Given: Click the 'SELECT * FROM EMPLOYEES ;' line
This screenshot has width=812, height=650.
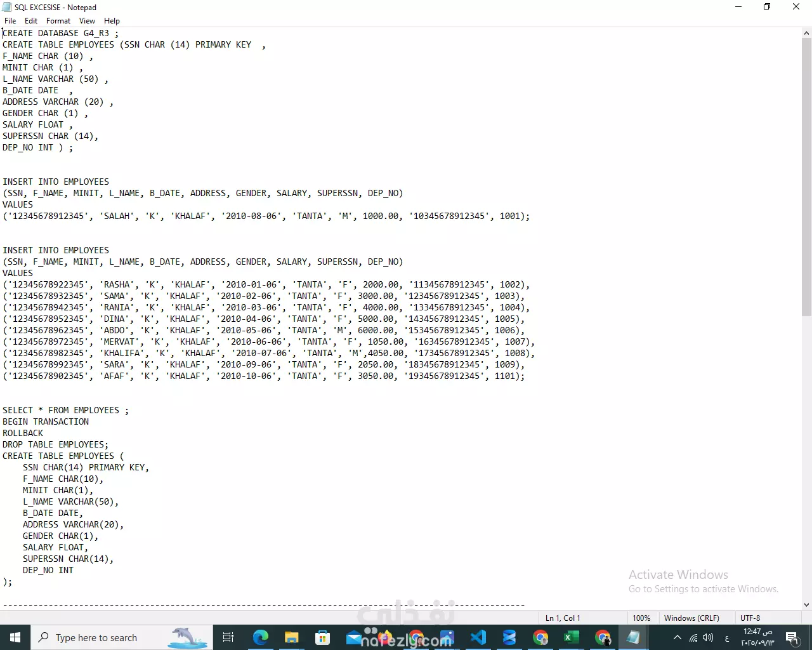Looking at the screenshot, I should [x=65, y=410].
